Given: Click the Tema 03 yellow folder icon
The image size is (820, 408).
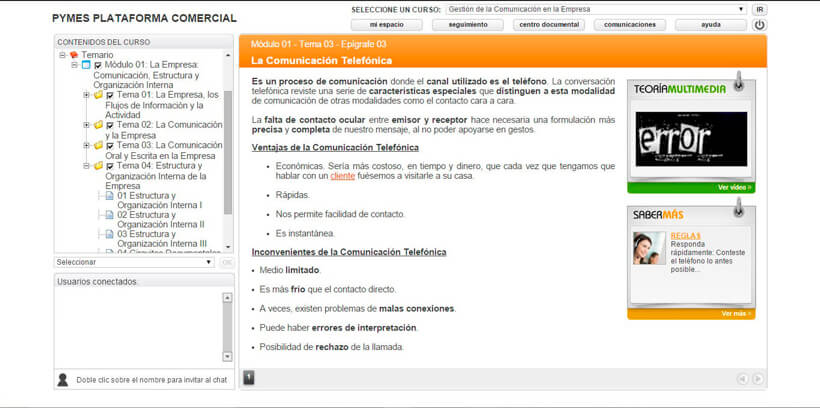Looking at the screenshot, I should tap(98, 145).
